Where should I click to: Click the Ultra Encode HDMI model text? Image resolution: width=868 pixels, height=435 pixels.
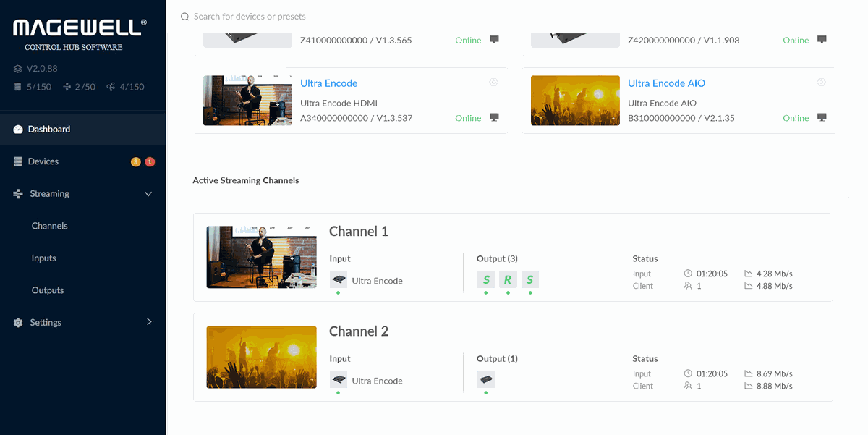click(x=339, y=104)
